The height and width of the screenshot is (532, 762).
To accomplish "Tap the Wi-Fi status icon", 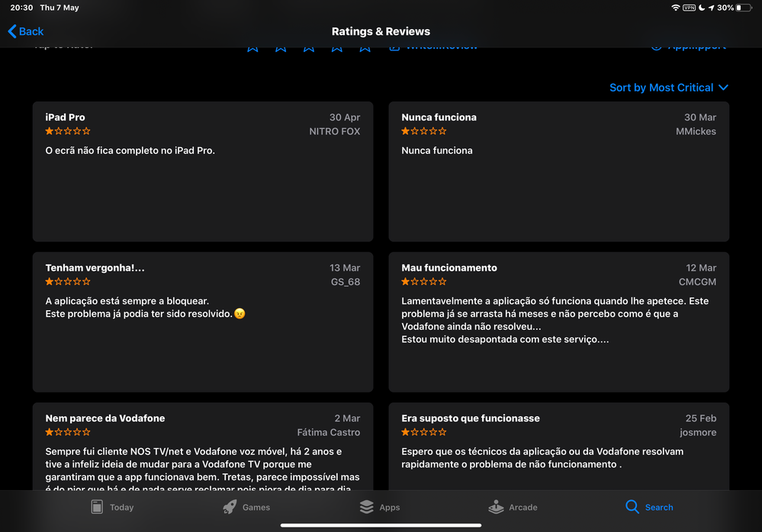I will (x=675, y=8).
